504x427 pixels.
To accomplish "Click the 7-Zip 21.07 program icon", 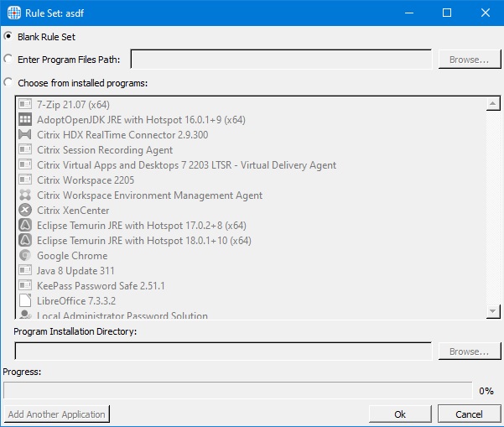I will click(x=25, y=104).
